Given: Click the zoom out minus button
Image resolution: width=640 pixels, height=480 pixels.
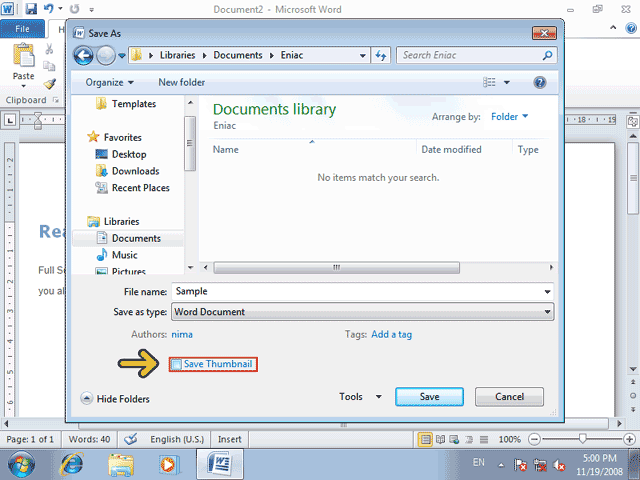Looking at the screenshot, I should (x=534, y=440).
